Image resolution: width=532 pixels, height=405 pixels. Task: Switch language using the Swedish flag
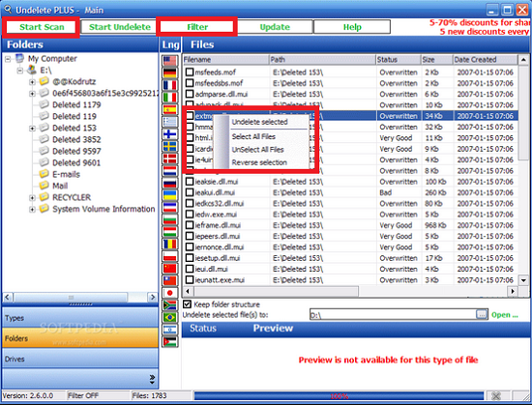click(x=169, y=146)
